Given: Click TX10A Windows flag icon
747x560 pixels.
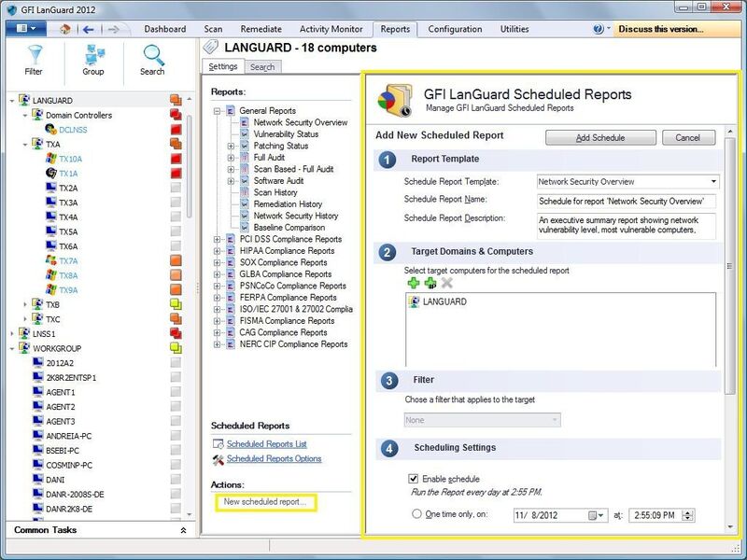Looking at the screenshot, I should coord(51,158).
